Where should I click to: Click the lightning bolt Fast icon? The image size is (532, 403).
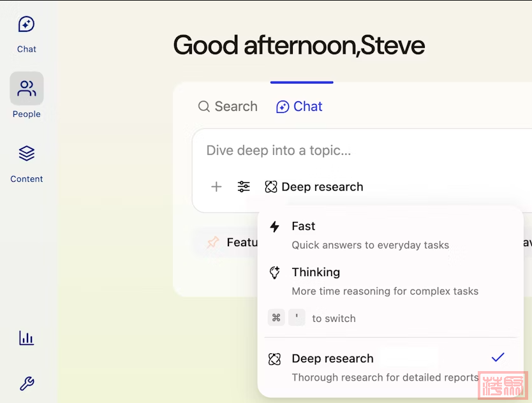tap(275, 226)
